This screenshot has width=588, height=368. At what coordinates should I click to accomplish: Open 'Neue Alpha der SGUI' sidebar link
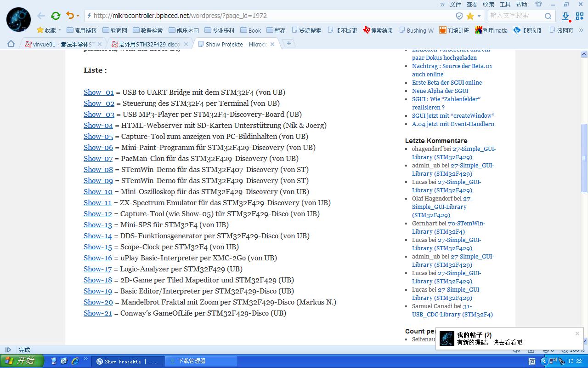tap(440, 91)
